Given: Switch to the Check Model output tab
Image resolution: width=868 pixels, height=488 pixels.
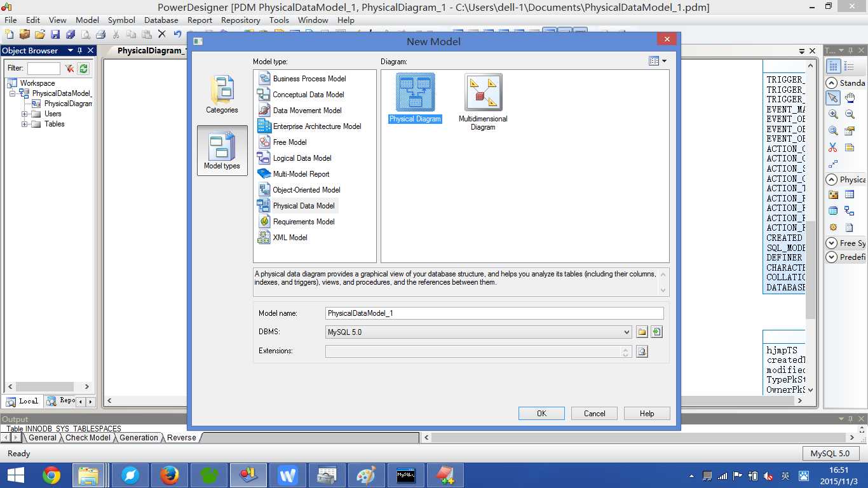Looking at the screenshot, I should click(88, 438).
